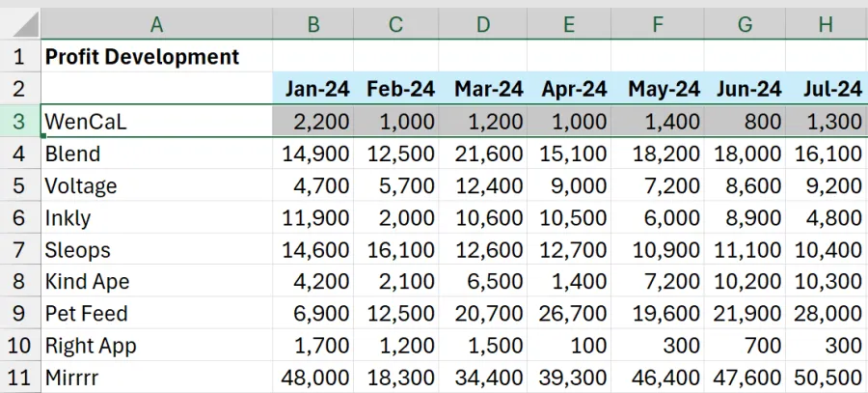This screenshot has width=868, height=393.
Task: Select row 10 header
Action: pos(20,346)
